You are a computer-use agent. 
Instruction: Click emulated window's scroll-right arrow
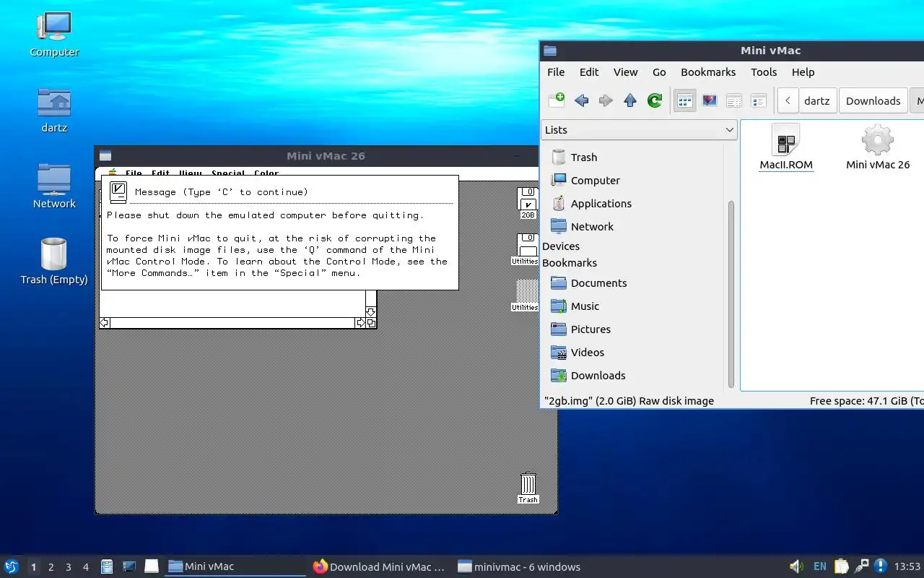(360, 323)
